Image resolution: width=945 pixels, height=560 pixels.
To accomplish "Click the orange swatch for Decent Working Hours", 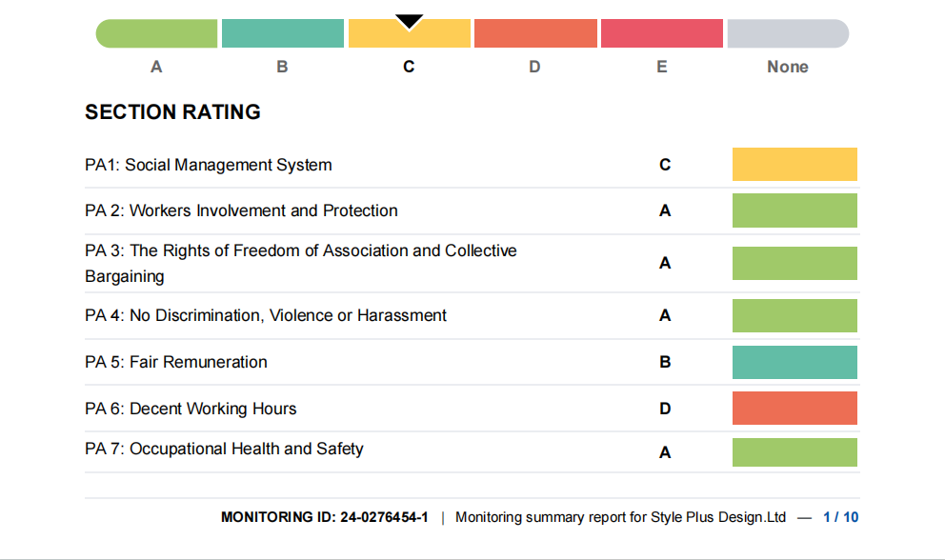I will [794, 409].
